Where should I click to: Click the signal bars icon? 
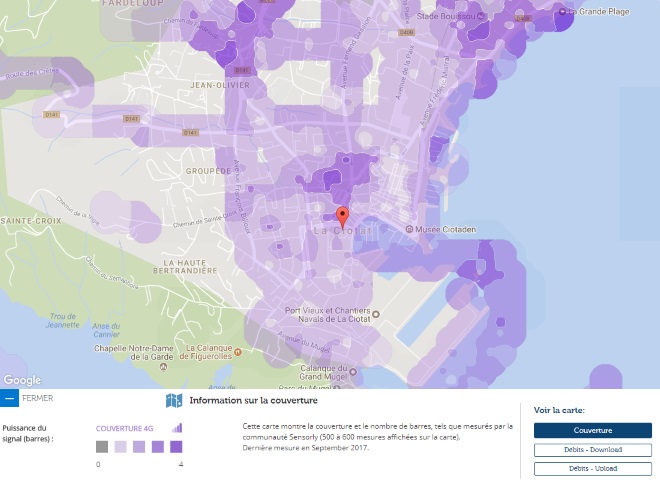tap(177, 428)
